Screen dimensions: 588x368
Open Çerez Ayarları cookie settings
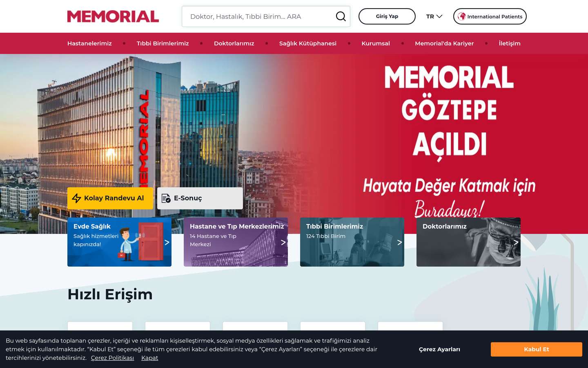point(439,349)
